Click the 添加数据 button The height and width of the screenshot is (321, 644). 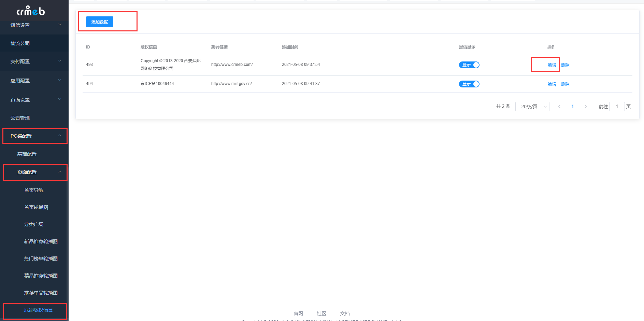point(100,22)
